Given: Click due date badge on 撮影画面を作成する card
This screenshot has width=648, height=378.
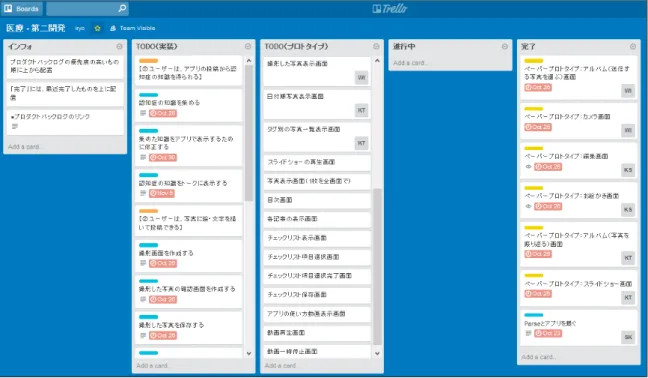Looking at the screenshot, I should pyautogui.click(x=163, y=263).
